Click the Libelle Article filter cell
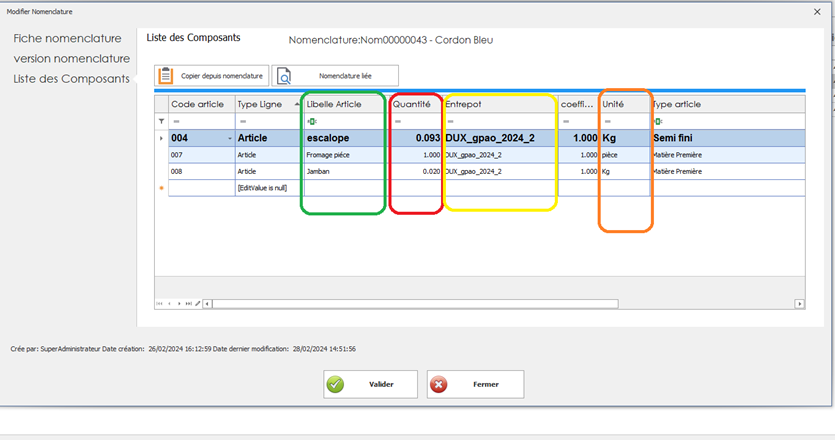The image size is (835, 440). pyautogui.click(x=345, y=121)
